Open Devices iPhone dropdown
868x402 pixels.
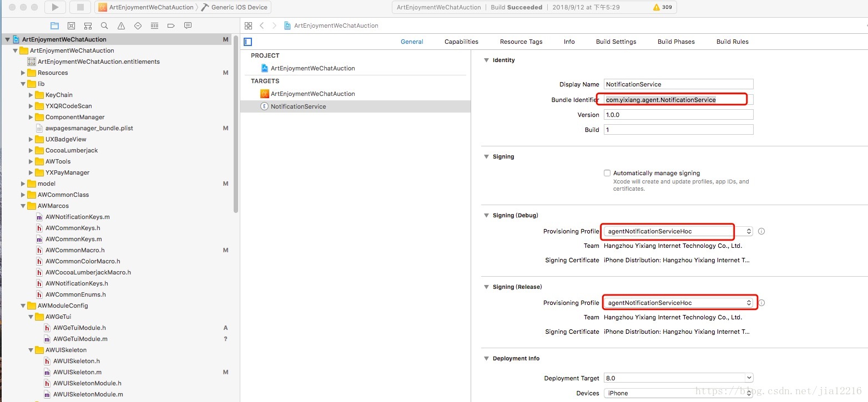click(x=678, y=393)
